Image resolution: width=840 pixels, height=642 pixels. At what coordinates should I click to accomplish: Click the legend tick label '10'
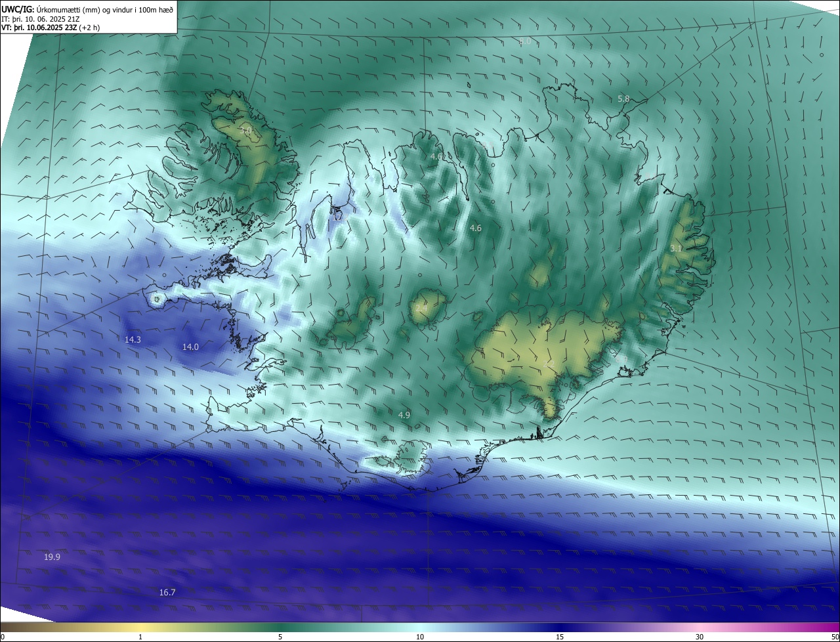click(420, 637)
